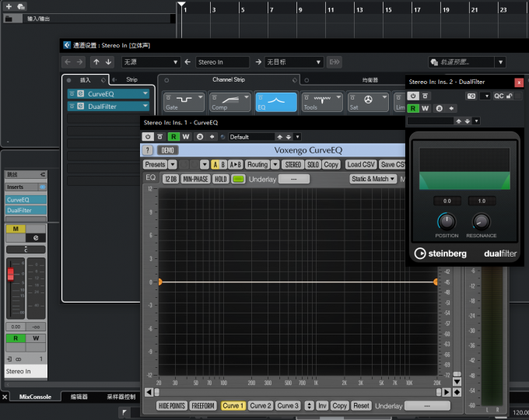Click the DualFilter snapshot camera icon
Viewport: 529px width, 420px height.
(x=471, y=96)
